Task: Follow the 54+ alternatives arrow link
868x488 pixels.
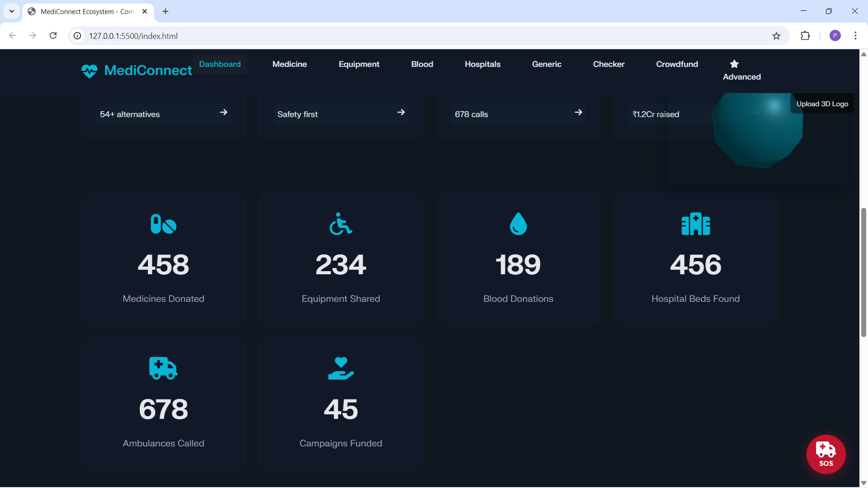Action: point(223,113)
